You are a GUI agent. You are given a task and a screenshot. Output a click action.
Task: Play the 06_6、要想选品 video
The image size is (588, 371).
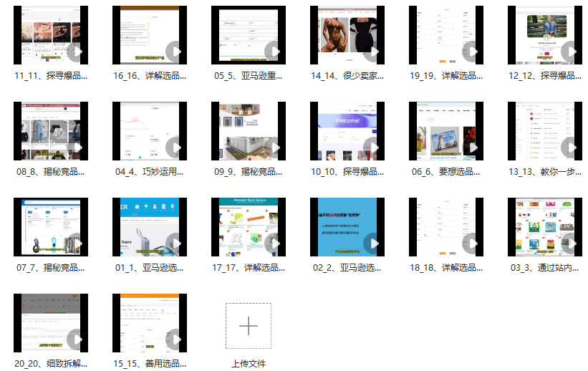(x=472, y=148)
